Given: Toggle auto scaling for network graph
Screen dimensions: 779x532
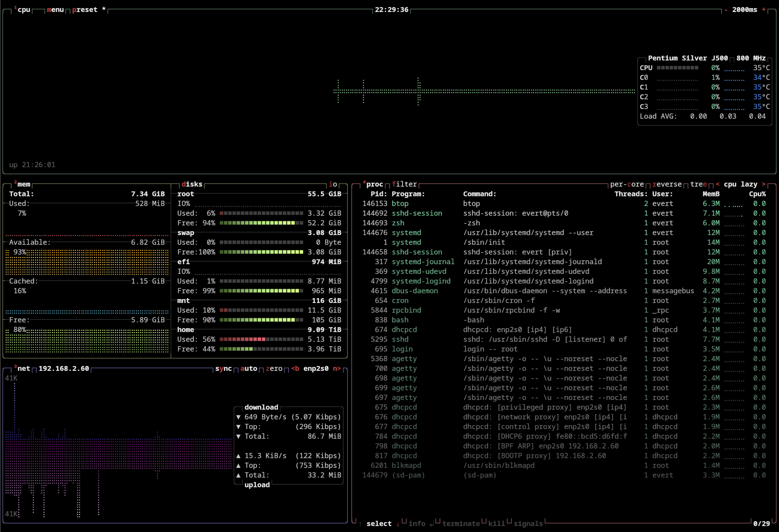Looking at the screenshot, I should pyautogui.click(x=249, y=368).
